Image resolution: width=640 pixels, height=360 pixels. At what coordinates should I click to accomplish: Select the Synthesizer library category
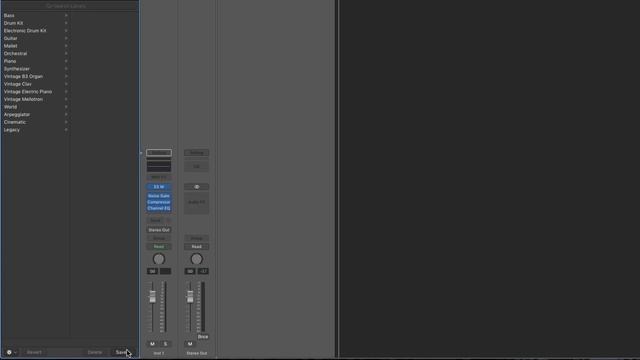pyautogui.click(x=17, y=69)
